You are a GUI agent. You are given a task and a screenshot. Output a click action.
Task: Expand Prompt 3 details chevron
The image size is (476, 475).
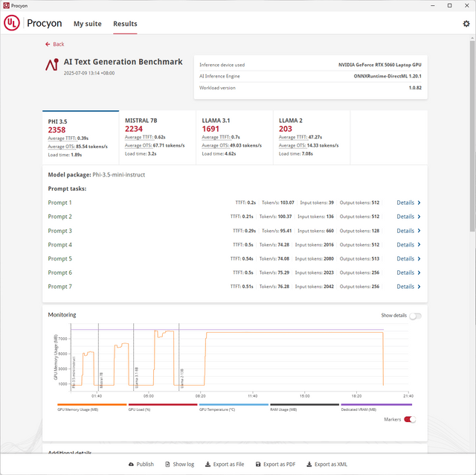pos(419,231)
